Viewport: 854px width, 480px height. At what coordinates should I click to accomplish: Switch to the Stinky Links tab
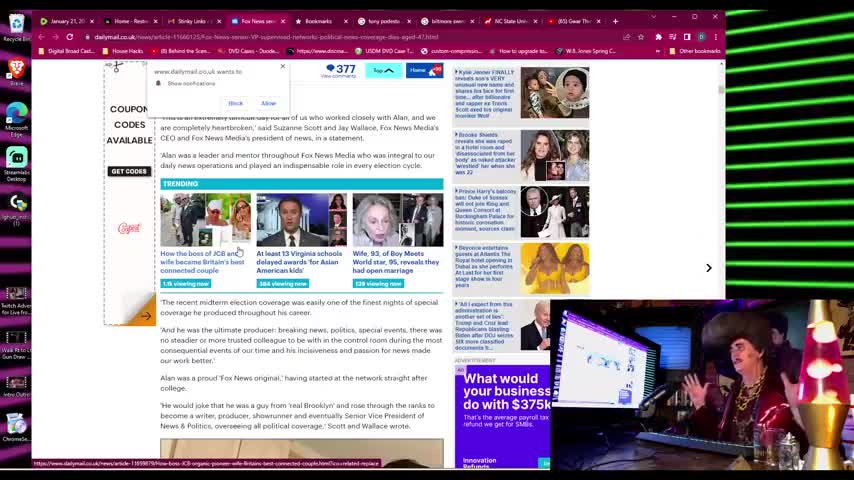(194, 21)
